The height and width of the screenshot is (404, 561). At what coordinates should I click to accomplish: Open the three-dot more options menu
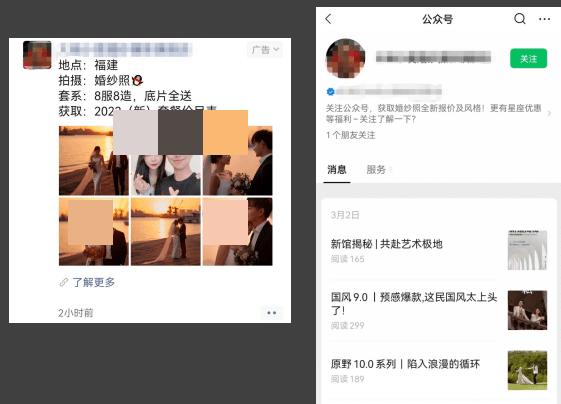tap(544, 19)
